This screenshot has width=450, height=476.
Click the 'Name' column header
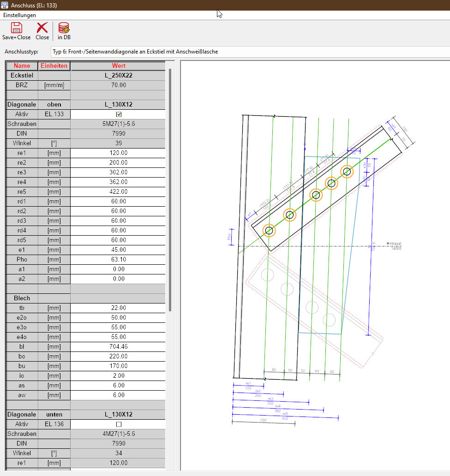(22, 66)
